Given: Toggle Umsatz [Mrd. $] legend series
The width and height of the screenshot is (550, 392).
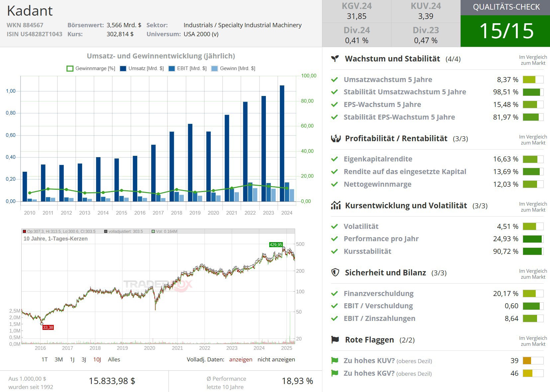Looking at the screenshot, I should point(142,68).
